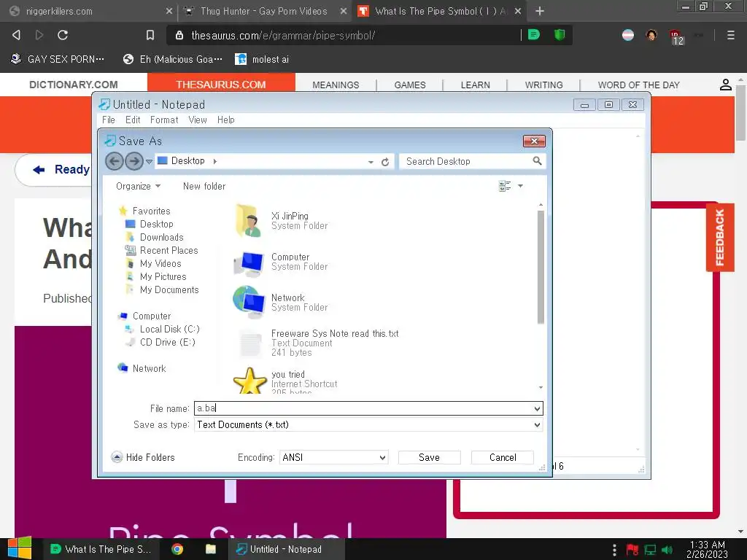Click the Back arrow in Save As dialog
The width and height of the screenshot is (747, 560).
pos(115,161)
